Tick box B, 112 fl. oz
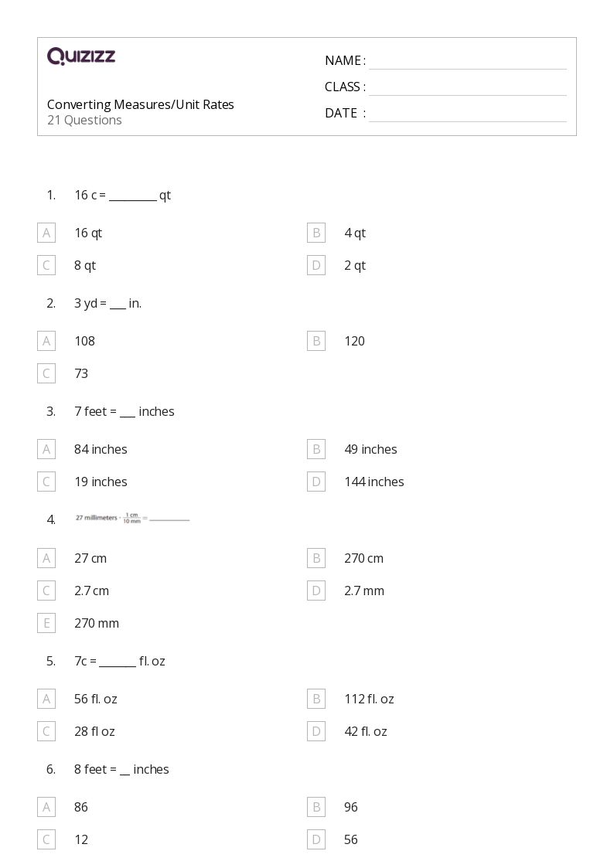This screenshot has height=868, width=614. pos(316,699)
